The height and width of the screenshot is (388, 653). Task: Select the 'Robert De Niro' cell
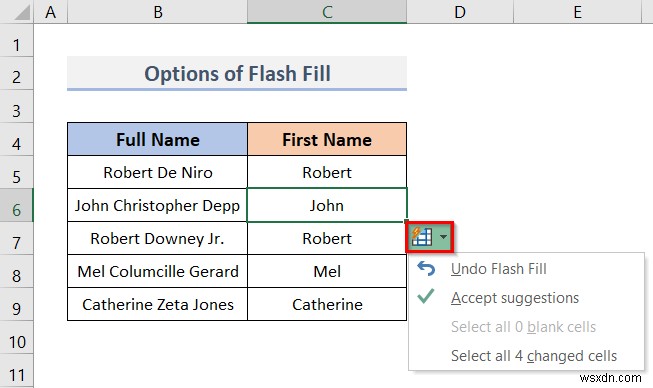[157, 172]
